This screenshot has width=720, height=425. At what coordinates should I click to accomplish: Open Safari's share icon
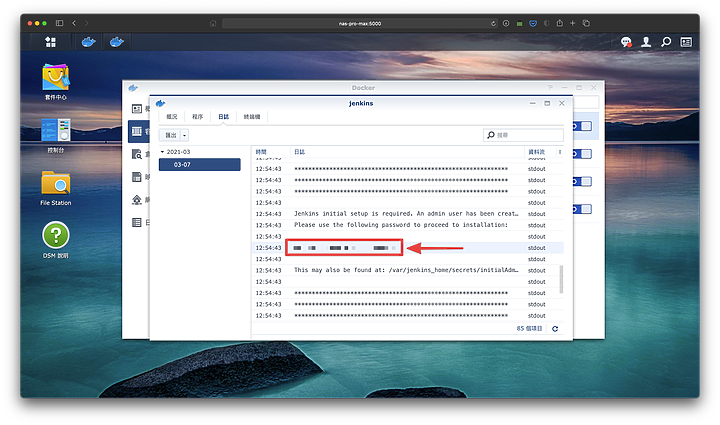[559, 23]
